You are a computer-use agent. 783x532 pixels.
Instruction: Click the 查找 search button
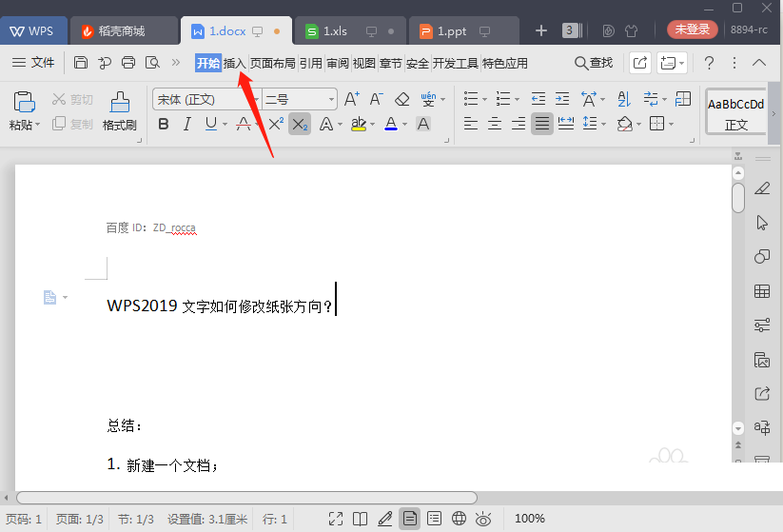pos(594,63)
